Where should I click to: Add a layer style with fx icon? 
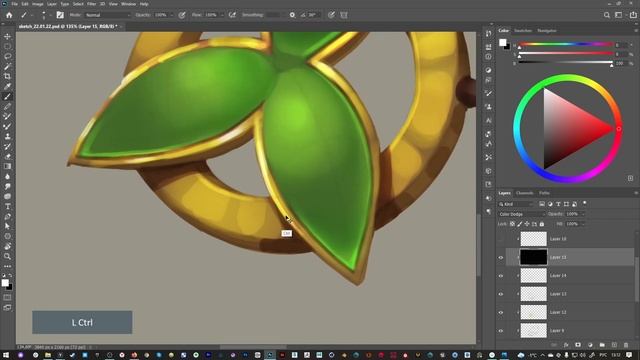coord(566,345)
